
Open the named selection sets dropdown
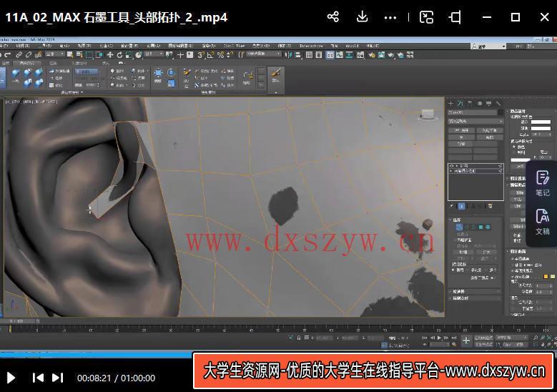(263, 54)
